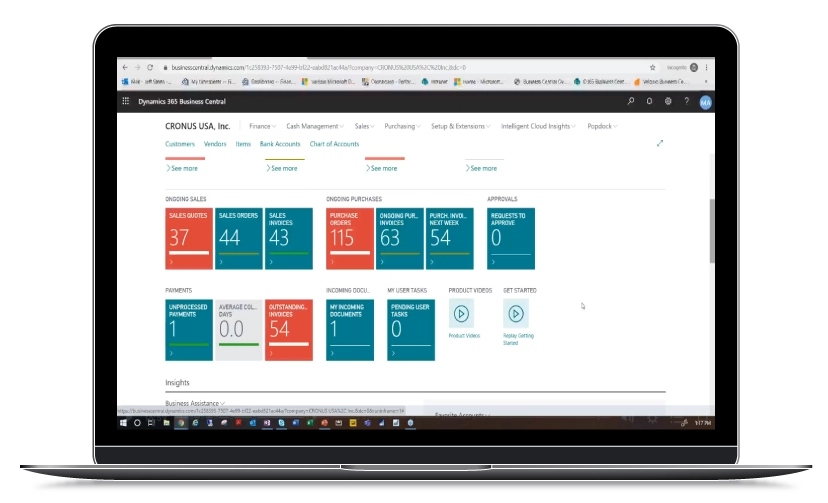This screenshot has width=828, height=503.
Task: Expand the Cash Management menu
Action: click(315, 126)
